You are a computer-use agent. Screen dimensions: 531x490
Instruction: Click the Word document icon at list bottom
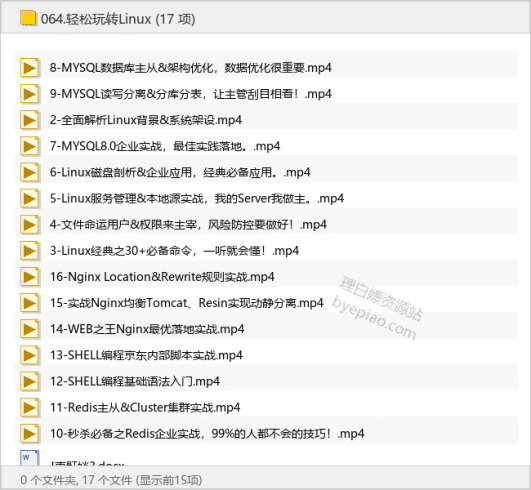[29, 457]
